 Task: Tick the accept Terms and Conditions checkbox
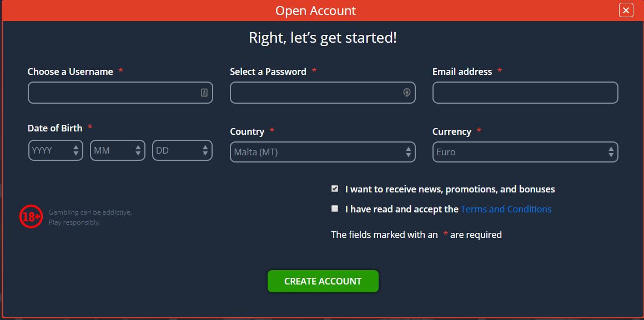point(335,209)
